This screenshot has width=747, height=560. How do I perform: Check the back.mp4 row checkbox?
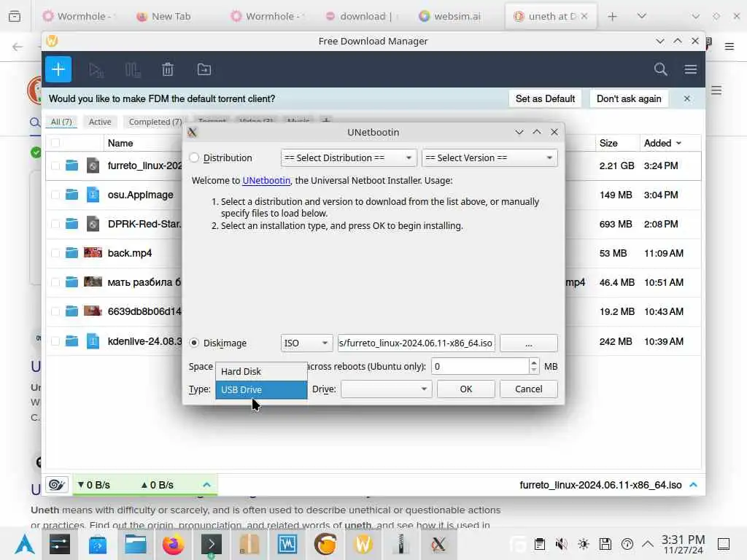(x=55, y=253)
